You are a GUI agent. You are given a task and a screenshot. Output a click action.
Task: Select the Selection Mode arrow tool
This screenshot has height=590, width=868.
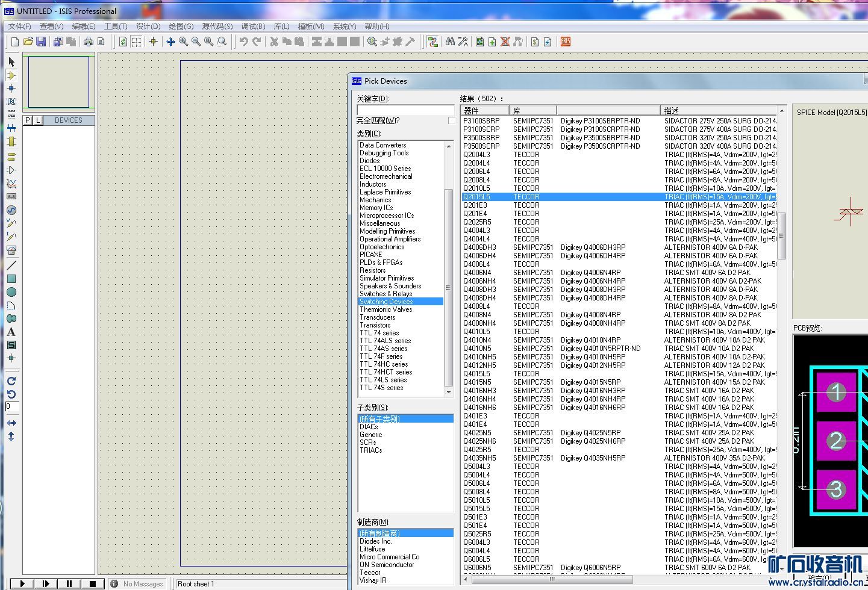coord(11,62)
